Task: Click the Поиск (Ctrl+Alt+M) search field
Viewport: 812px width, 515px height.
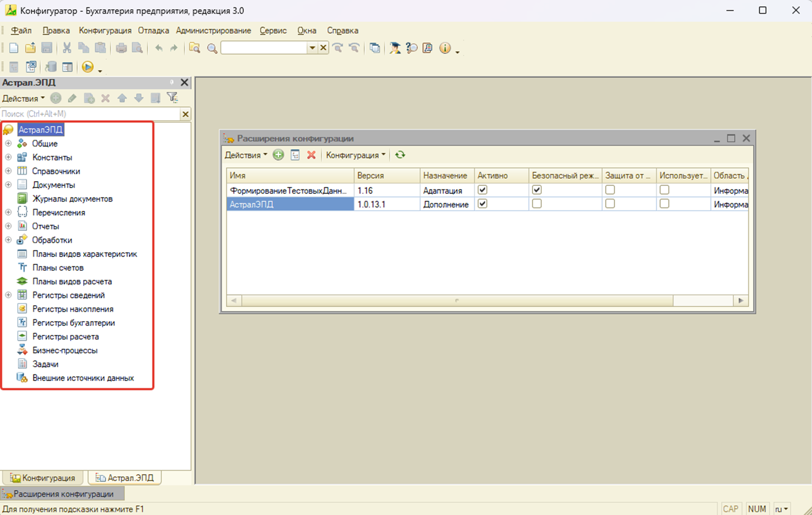Action: click(x=90, y=114)
